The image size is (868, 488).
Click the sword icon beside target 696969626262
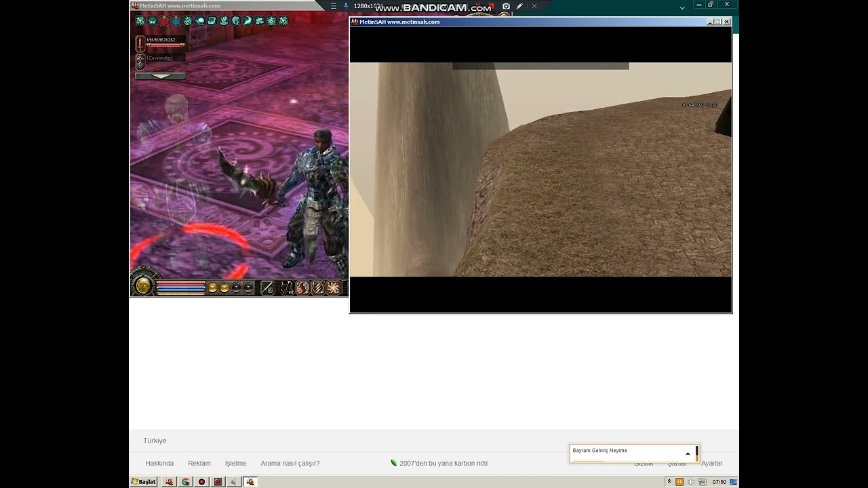(x=140, y=44)
